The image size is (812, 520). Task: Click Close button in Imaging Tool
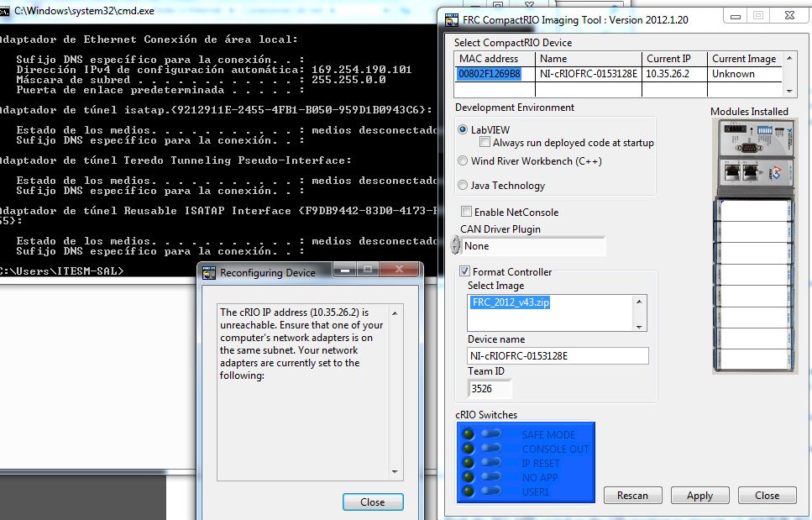pyautogui.click(x=767, y=495)
